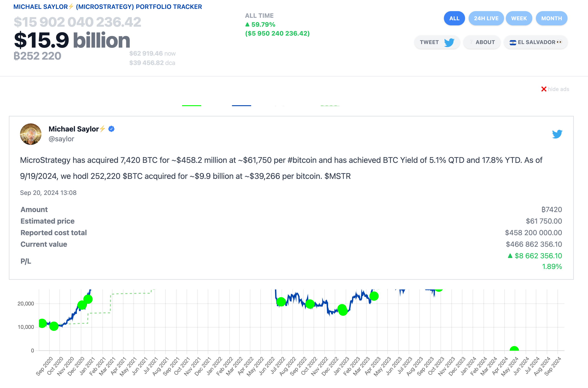Click the ($5 950 240 236.42) gain amount

point(277,33)
